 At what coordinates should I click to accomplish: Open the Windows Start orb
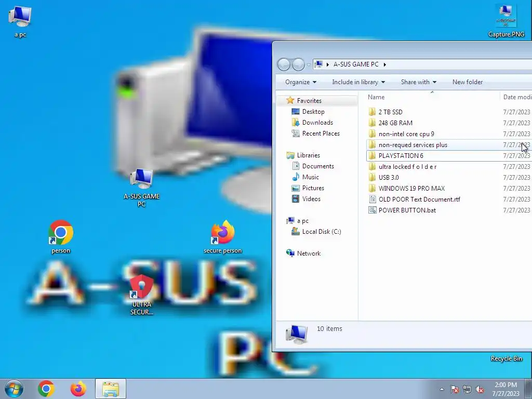(x=14, y=389)
